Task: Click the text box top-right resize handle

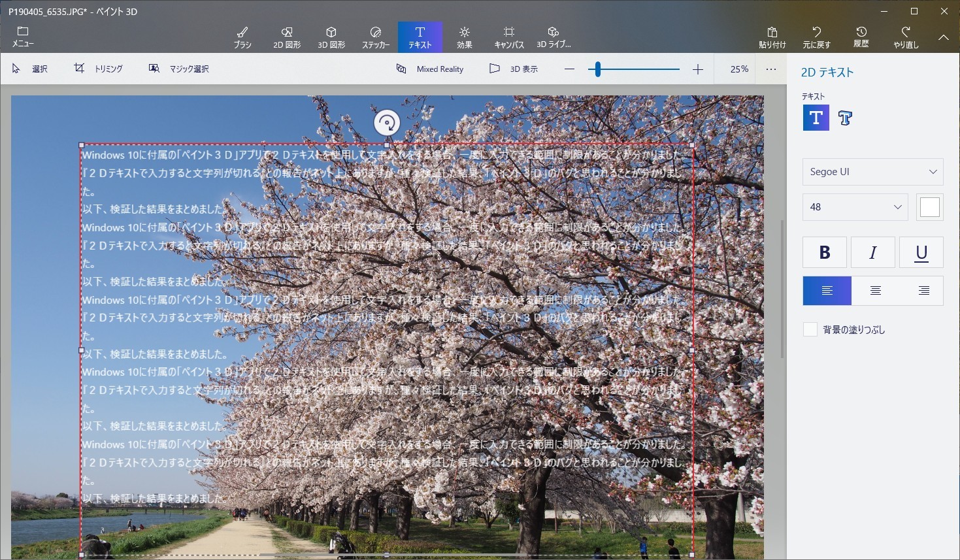Action: (692, 145)
